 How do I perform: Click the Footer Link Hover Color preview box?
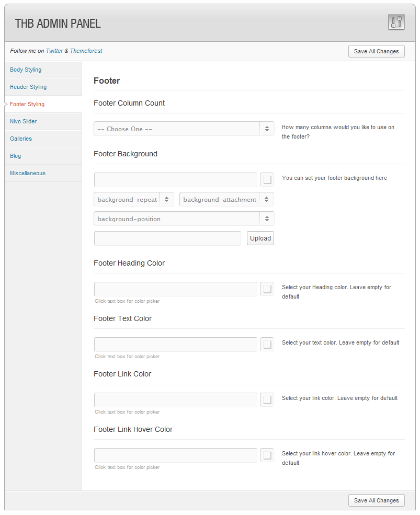[267, 455]
